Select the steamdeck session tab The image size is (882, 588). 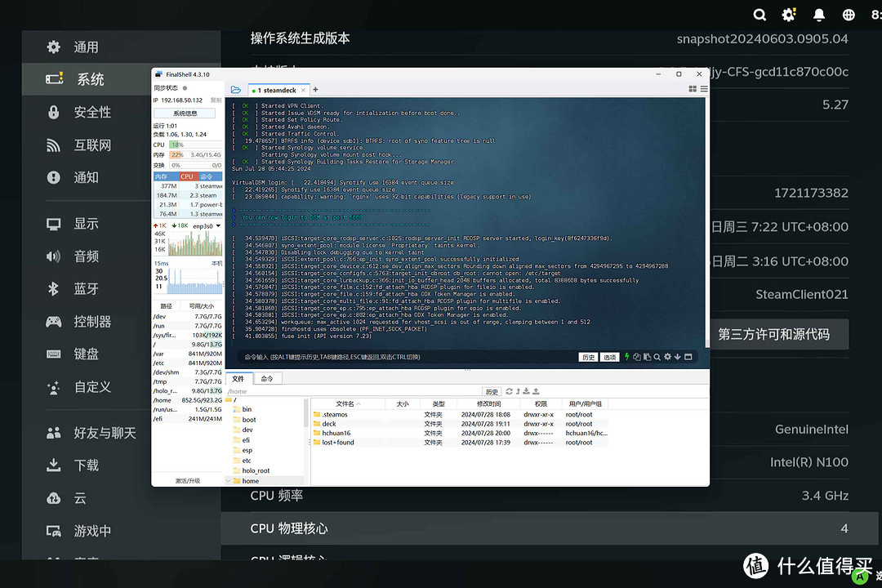[x=278, y=90]
